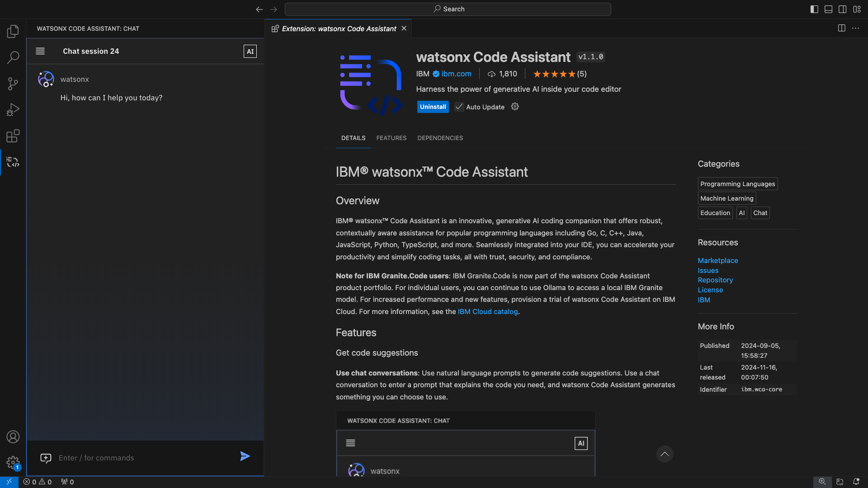The image size is (868, 488).
Task: Switch to the FEATURES tab
Action: tap(391, 138)
